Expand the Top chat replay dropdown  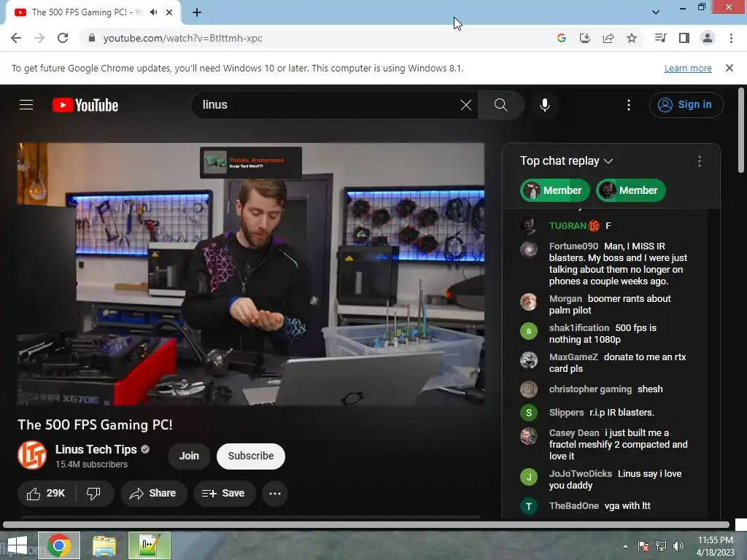click(x=566, y=161)
